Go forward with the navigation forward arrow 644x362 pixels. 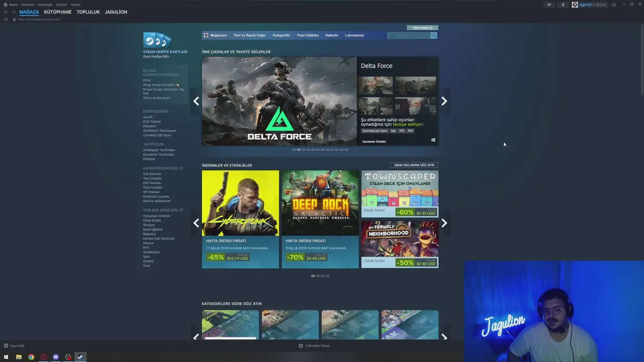(x=13, y=12)
